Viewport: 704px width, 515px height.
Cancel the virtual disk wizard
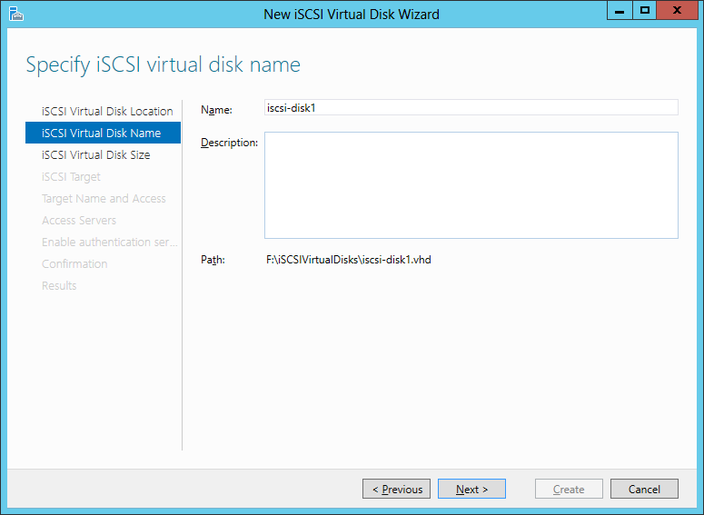644,489
